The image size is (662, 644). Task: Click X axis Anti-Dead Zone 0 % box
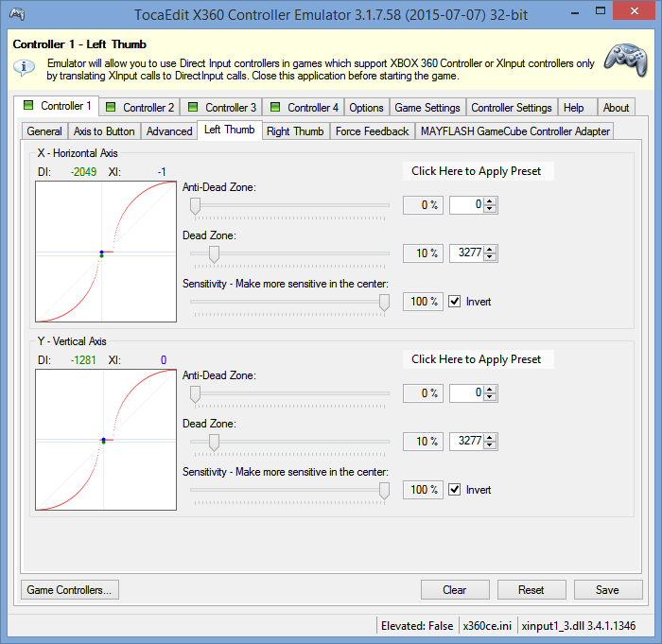[x=423, y=205]
